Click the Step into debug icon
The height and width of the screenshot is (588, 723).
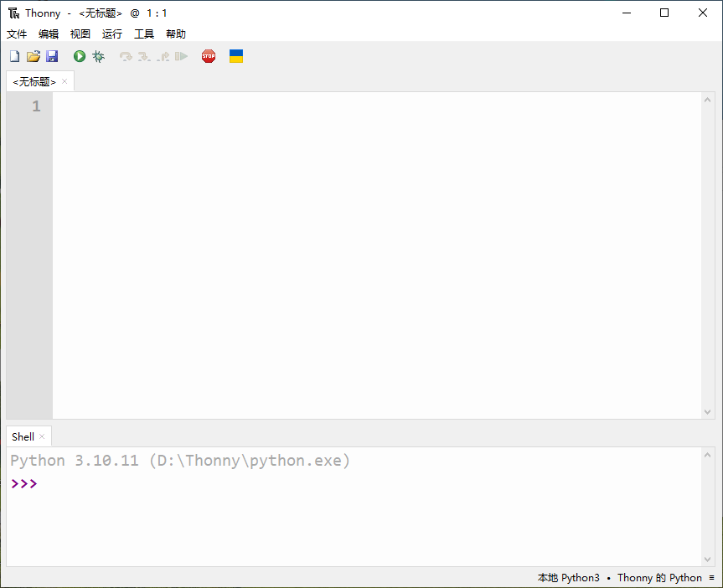coord(144,57)
